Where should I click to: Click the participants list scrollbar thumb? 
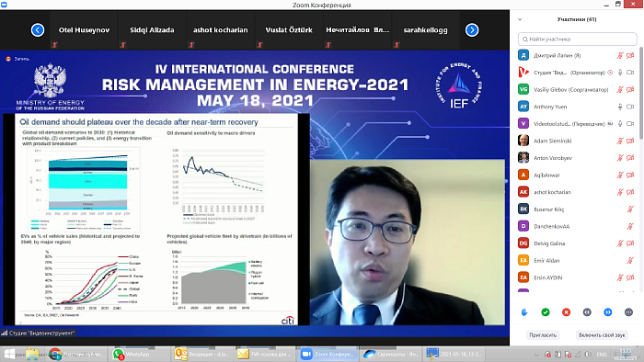pos(641,95)
